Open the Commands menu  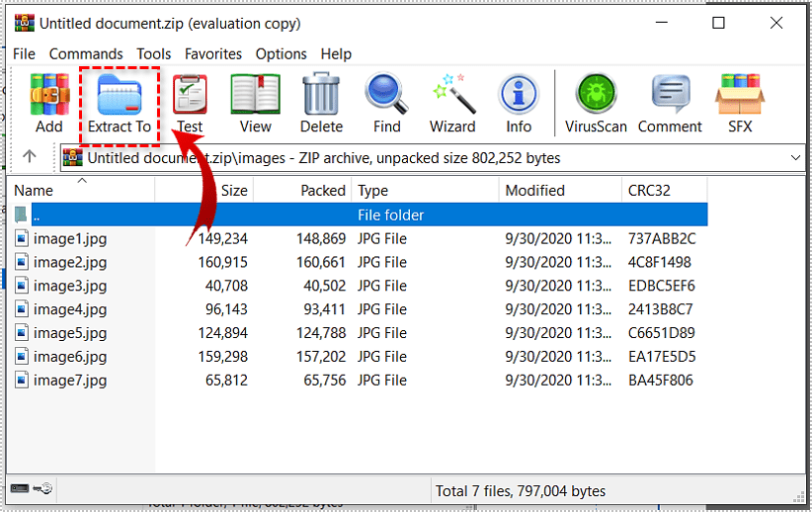click(x=86, y=54)
